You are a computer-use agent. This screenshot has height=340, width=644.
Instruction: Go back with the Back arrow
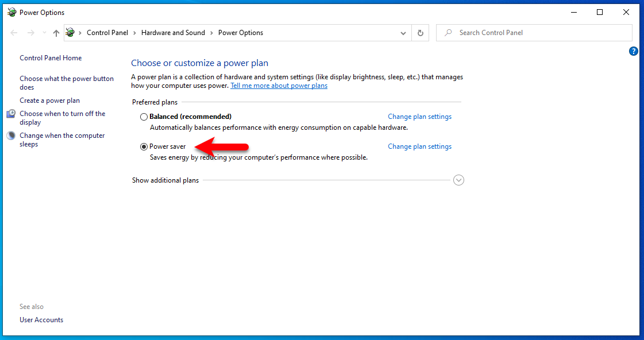point(14,33)
